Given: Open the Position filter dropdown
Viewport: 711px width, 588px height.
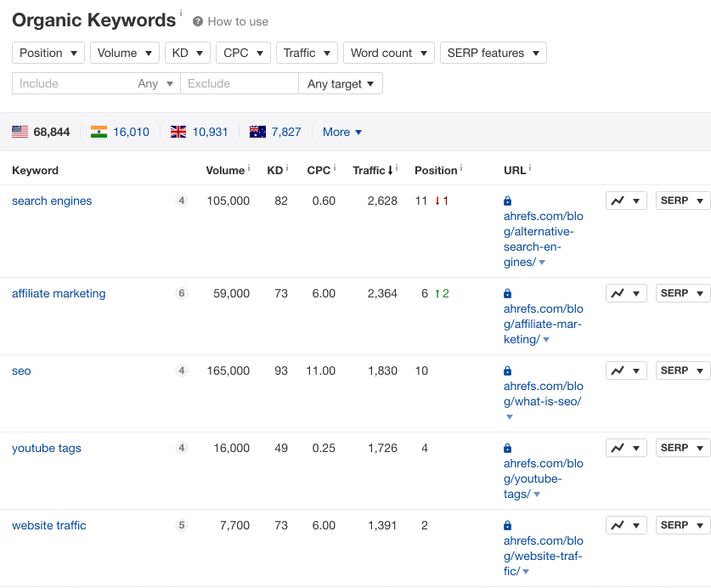Looking at the screenshot, I should (48, 53).
